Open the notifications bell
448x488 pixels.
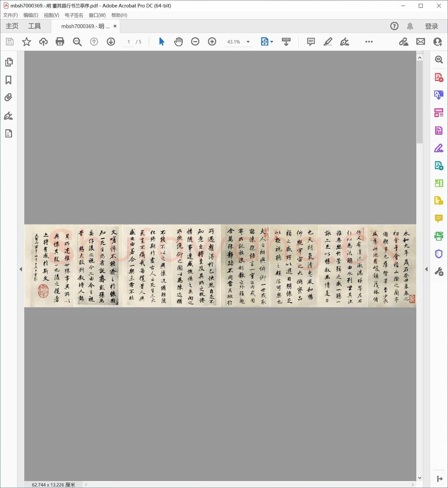click(x=410, y=26)
